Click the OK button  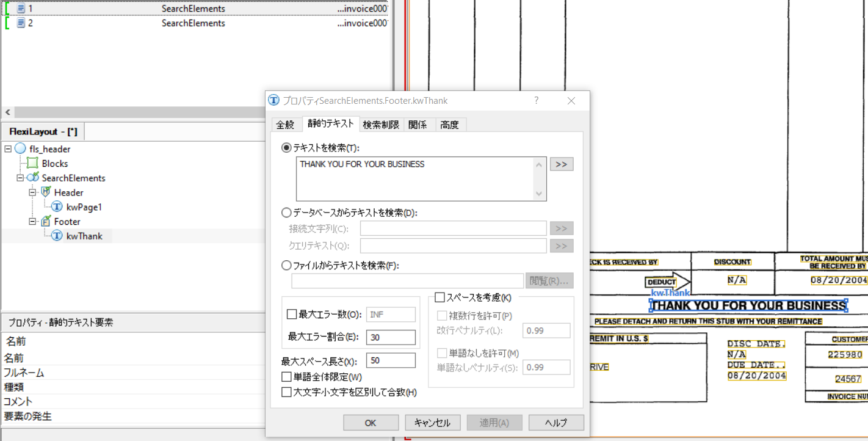point(371,423)
